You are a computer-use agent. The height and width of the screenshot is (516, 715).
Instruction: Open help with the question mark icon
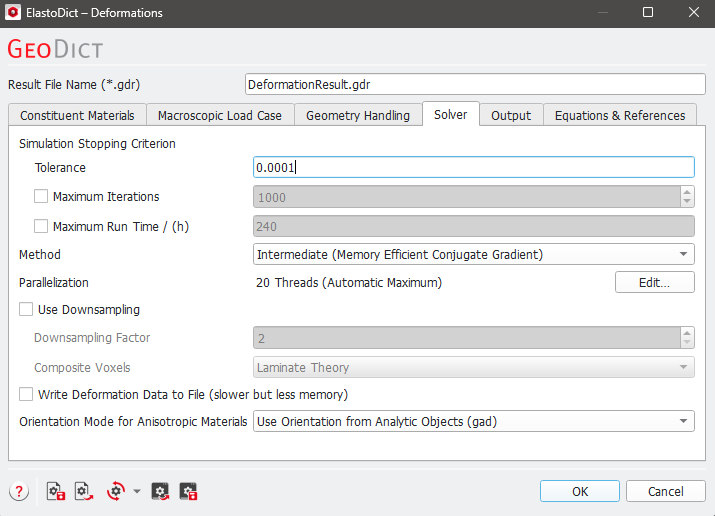(x=19, y=491)
